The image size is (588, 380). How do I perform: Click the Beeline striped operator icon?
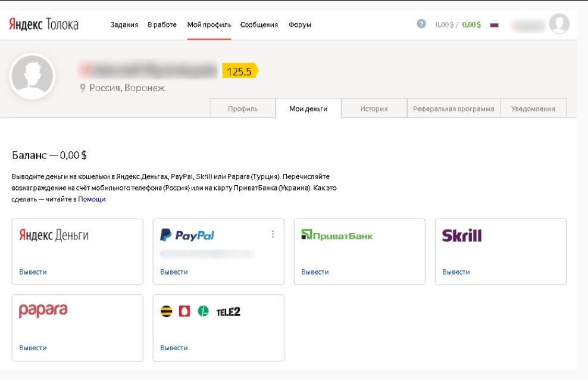[166, 312]
